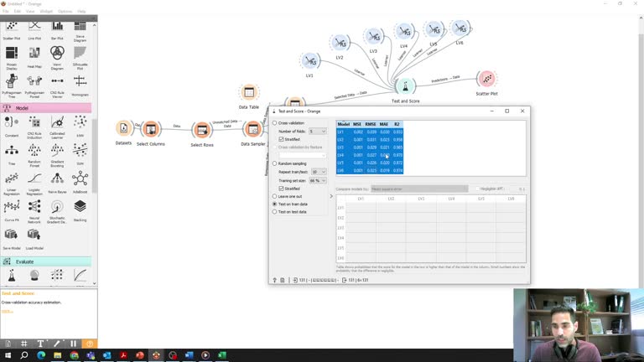The width and height of the screenshot is (644, 362).
Task: Click the Data Sampler node on canvas
Action: pyautogui.click(x=252, y=129)
